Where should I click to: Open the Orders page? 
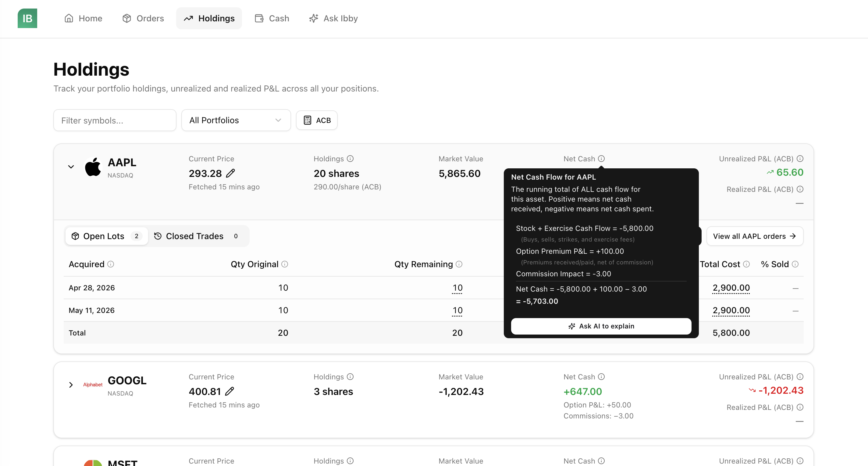pyautogui.click(x=143, y=18)
